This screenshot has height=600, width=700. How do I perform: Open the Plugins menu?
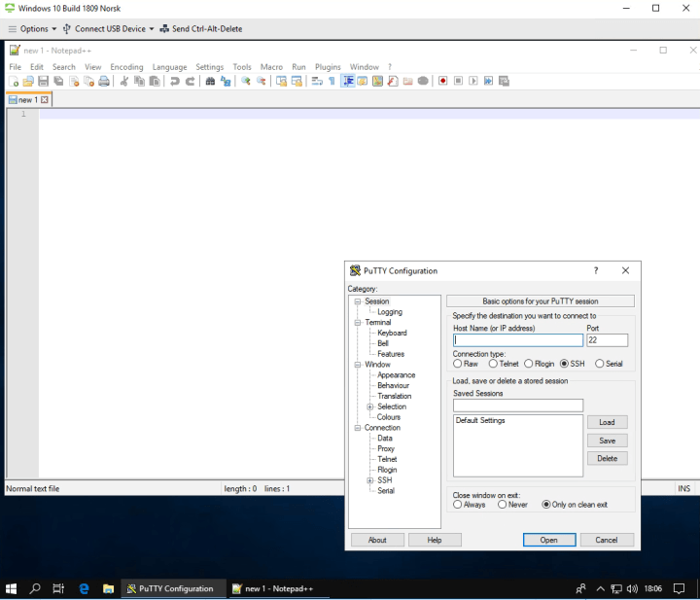[328, 67]
